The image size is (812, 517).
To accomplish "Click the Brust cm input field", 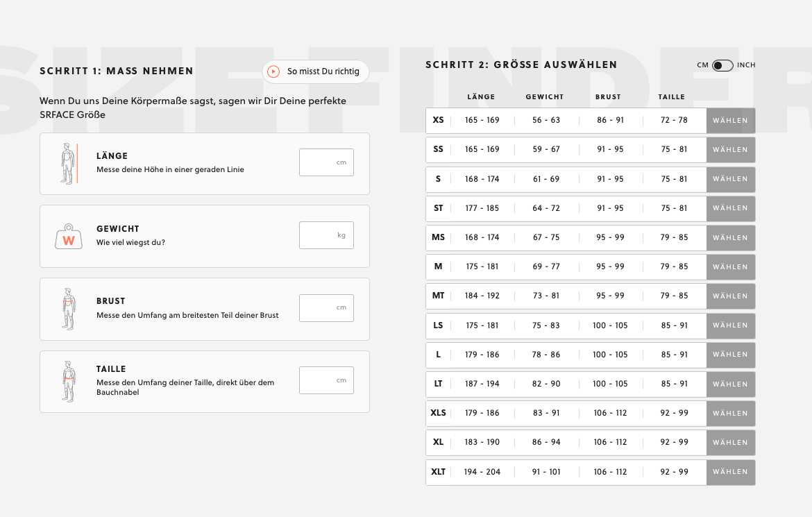I will tap(326, 308).
